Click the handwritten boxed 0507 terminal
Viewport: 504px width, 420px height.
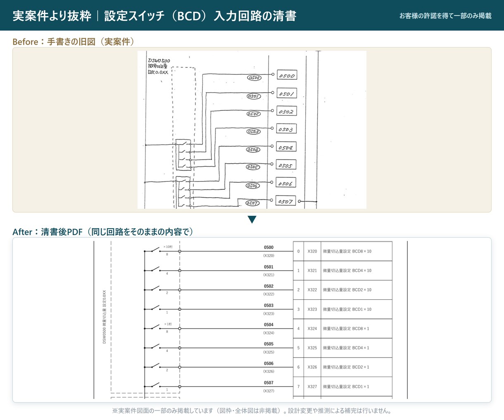(x=286, y=201)
